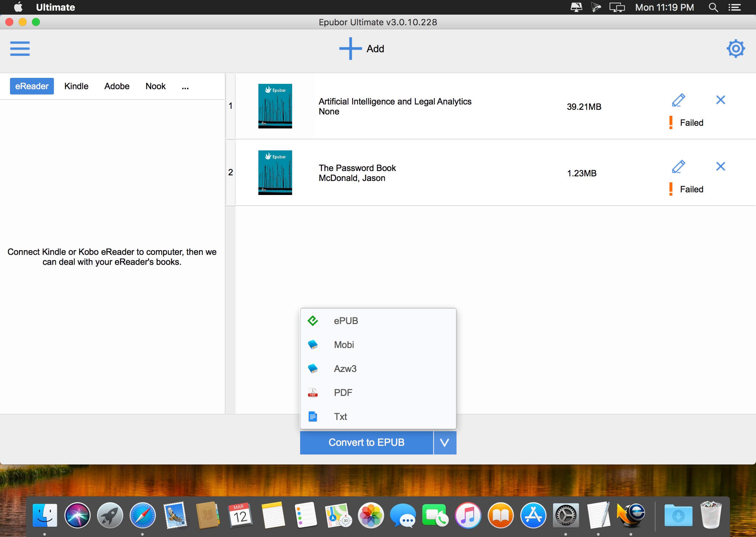Click the Failed warning icon on first book
Screen dimensions: 756x537
click(671, 122)
